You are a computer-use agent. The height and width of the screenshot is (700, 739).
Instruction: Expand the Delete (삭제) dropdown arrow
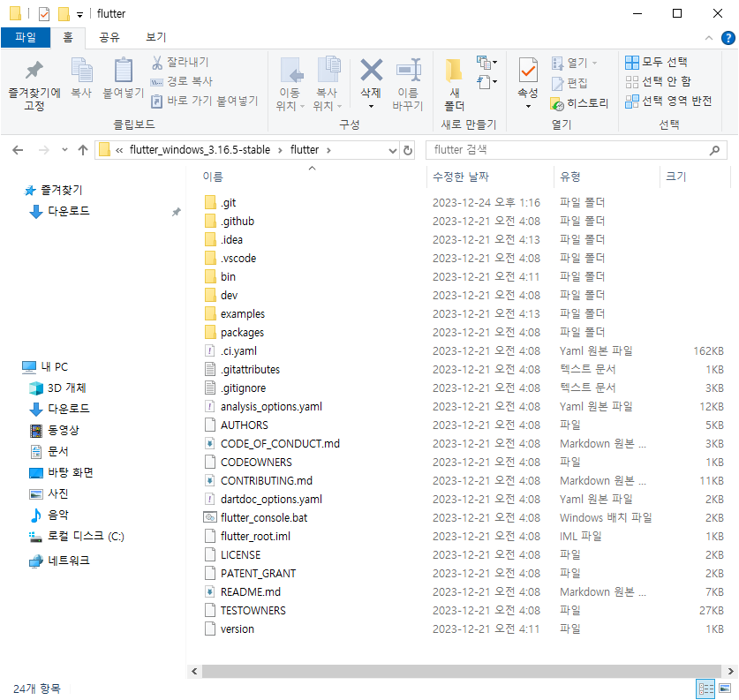[x=372, y=107]
